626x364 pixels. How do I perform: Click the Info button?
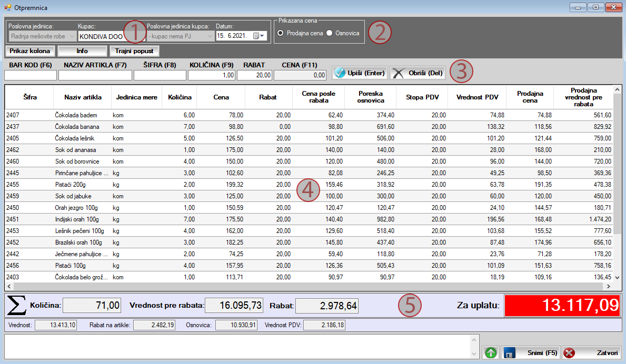[x=82, y=51]
